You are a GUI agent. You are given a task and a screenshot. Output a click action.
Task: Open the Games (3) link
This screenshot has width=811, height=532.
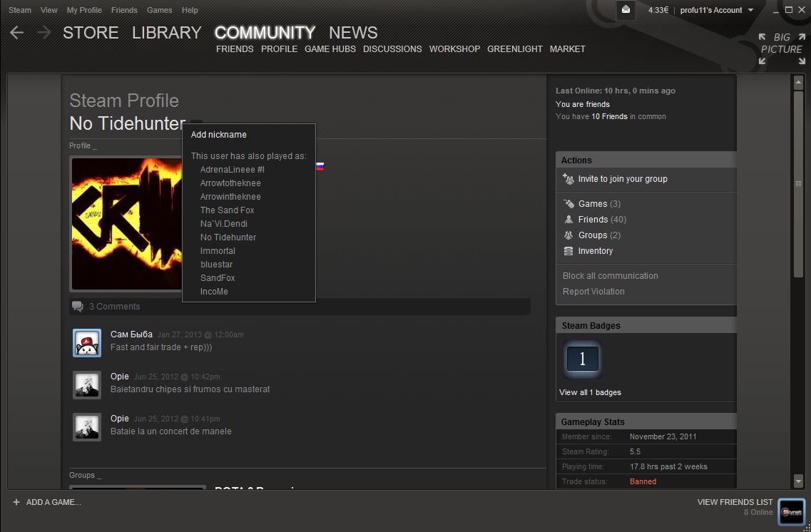pyautogui.click(x=599, y=204)
